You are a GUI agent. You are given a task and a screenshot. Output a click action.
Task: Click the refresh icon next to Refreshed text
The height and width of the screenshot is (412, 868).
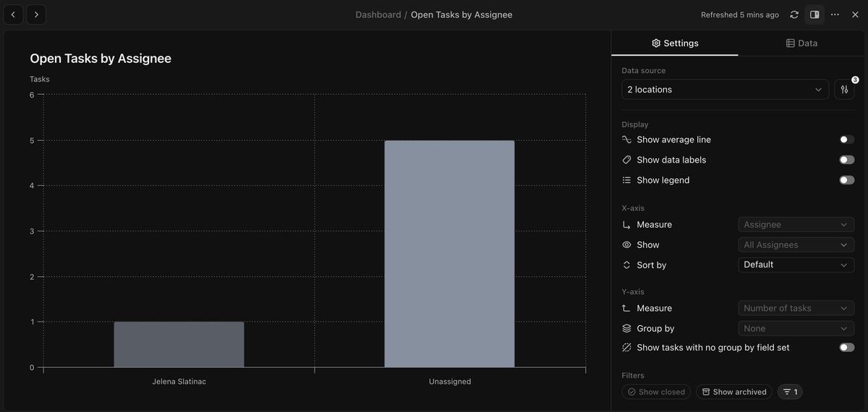[x=794, y=14]
